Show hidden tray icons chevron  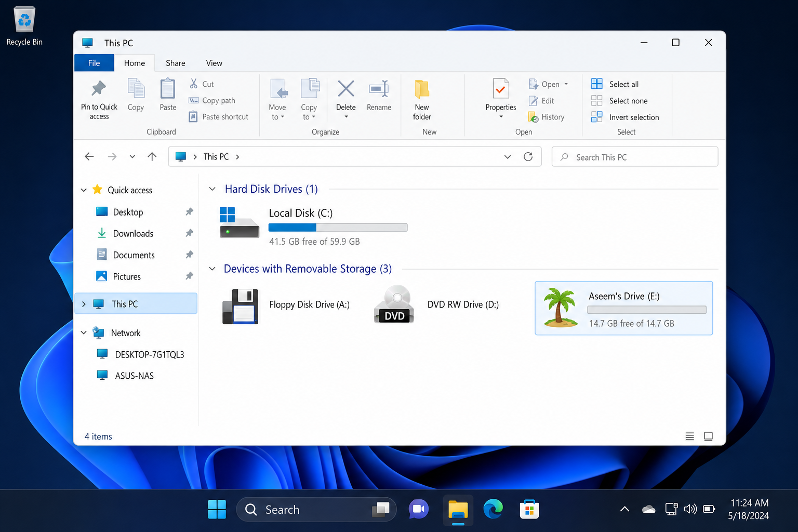[x=625, y=509]
